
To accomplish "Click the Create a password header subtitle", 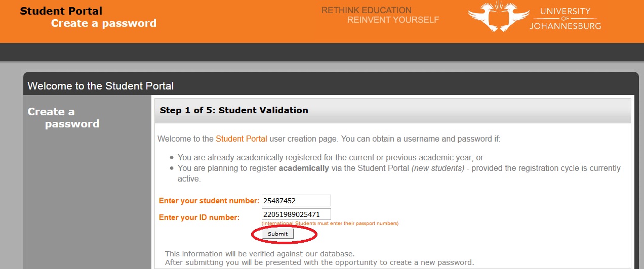I will [x=104, y=23].
